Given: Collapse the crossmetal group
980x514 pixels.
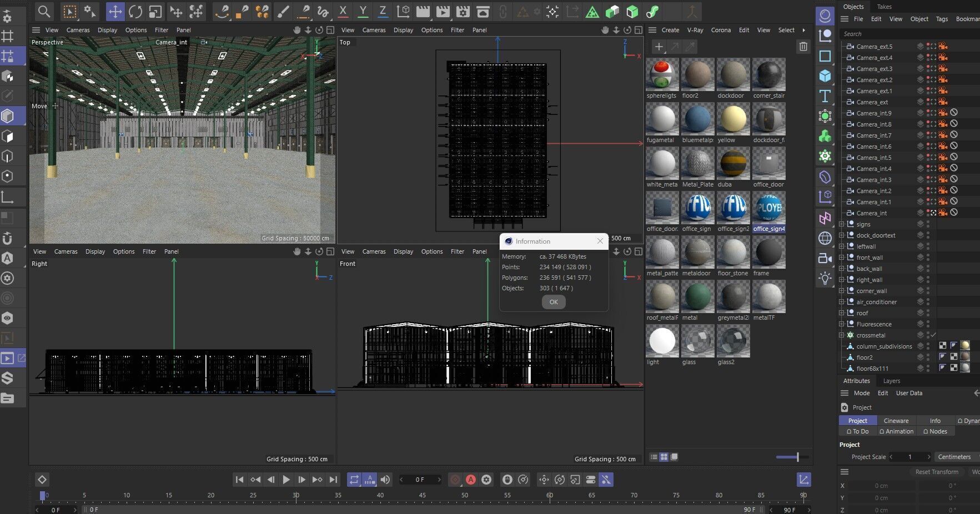Looking at the screenshot, I should [x=842, y=335].
